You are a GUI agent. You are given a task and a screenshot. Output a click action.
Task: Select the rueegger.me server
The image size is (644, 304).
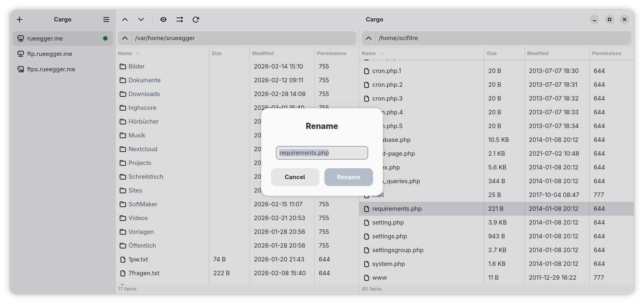pos(63,39)
